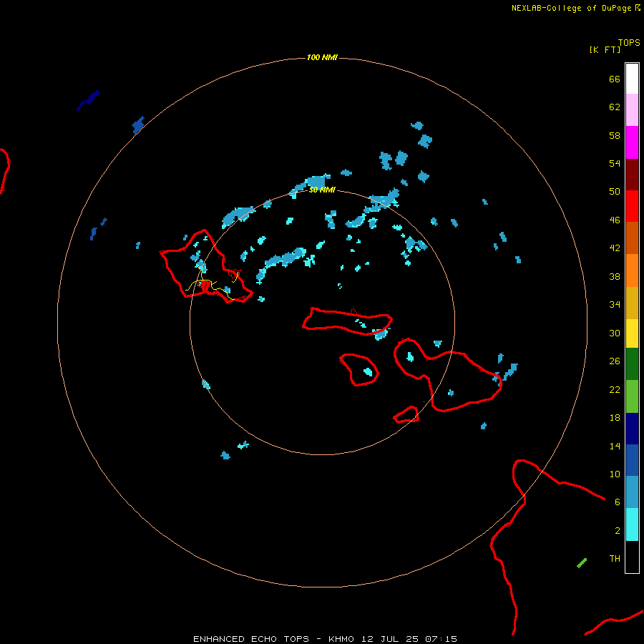The width and height of the screenshot is (644, 644).
Task: Click the 38 legend value
Action: tap(615, 276)
